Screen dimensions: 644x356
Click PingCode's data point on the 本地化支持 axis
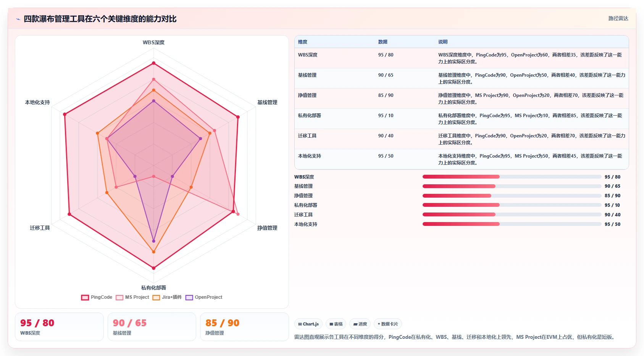(65, 114)
